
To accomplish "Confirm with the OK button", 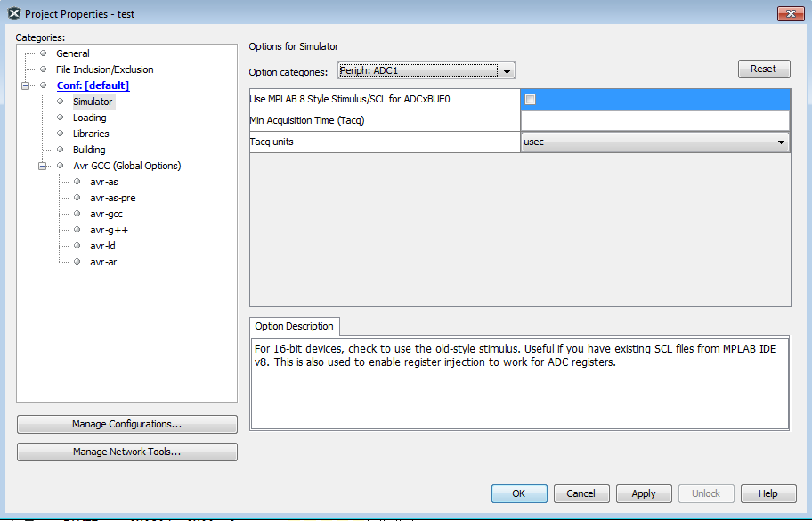I will click(x=519, y=493).
